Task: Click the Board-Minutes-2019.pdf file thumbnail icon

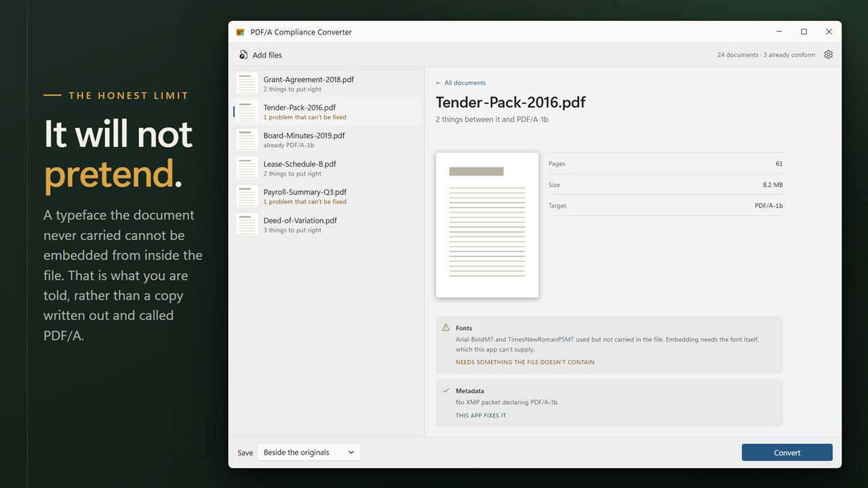Action: tap(247, 140)
